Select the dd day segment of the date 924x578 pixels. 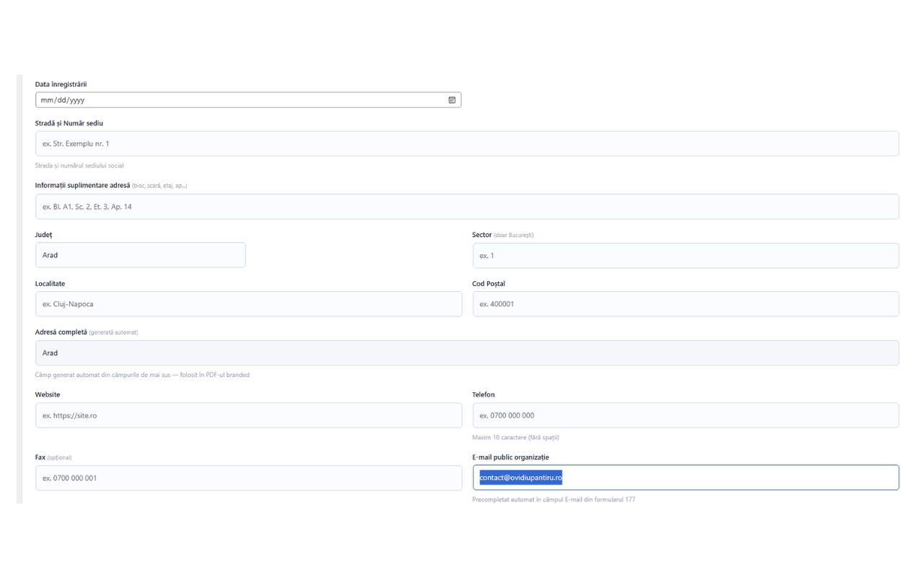point(61,100)
